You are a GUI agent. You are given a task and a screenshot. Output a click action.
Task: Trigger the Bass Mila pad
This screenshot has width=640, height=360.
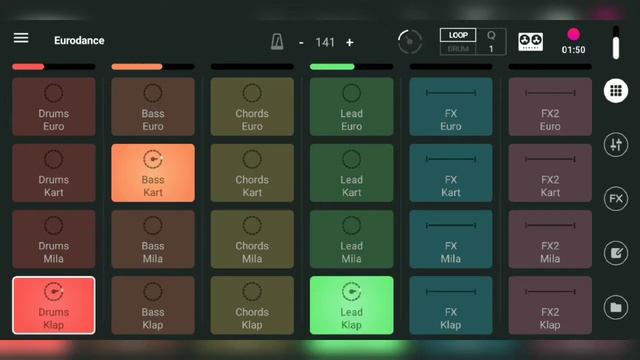pos(153,239)
